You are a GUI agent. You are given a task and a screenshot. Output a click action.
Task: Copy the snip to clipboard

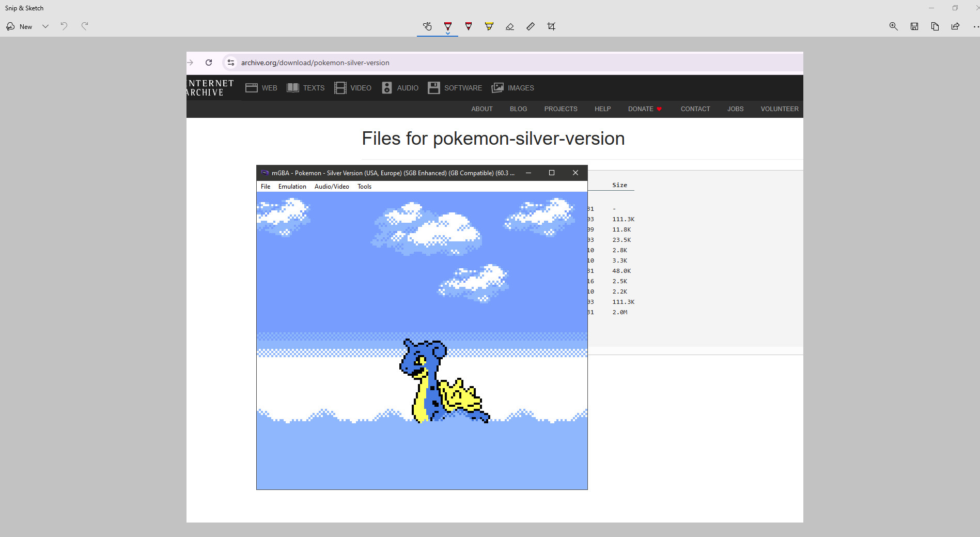(935, 26)
